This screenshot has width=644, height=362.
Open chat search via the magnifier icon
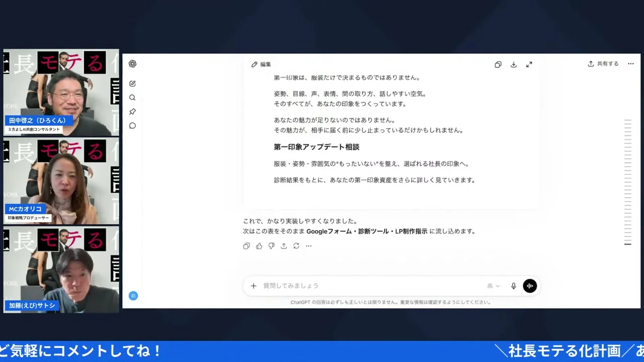click(132, 98)
